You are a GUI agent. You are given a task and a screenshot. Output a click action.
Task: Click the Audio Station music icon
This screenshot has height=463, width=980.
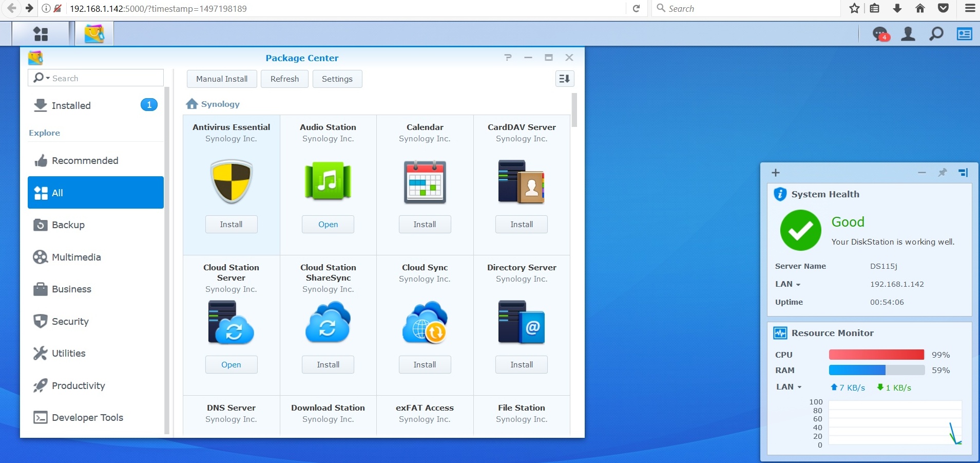pos(328,181)
